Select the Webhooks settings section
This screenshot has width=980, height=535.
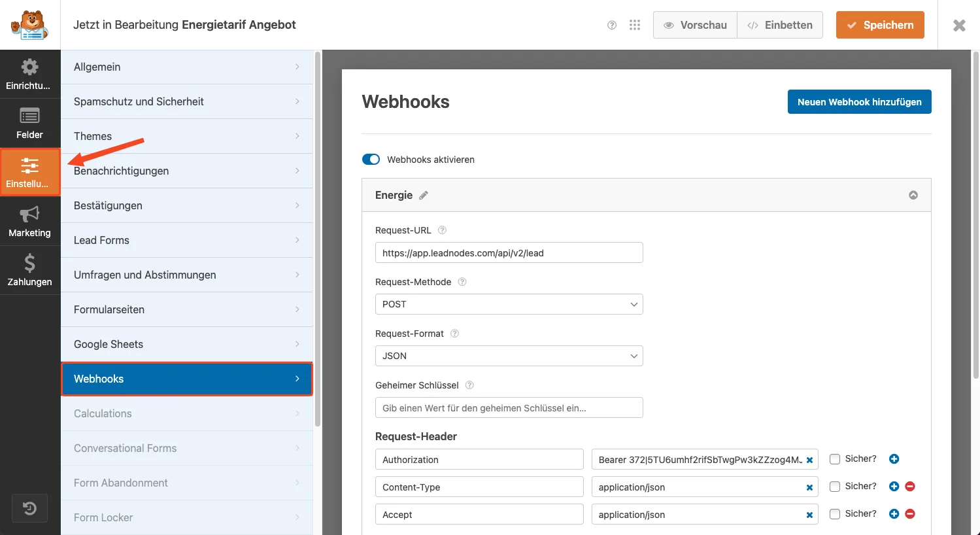pos(187,379)
